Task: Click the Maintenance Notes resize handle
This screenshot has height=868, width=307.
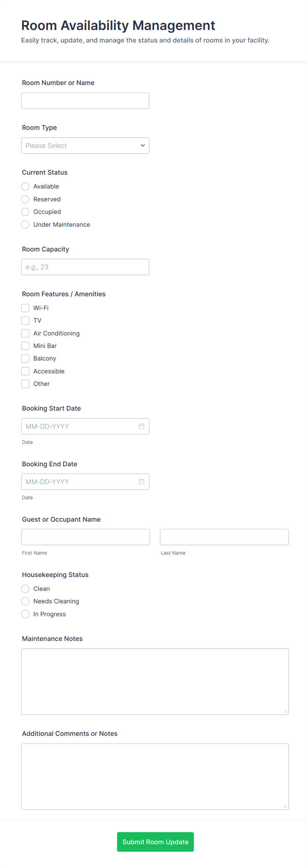Action: pos(285,711)
